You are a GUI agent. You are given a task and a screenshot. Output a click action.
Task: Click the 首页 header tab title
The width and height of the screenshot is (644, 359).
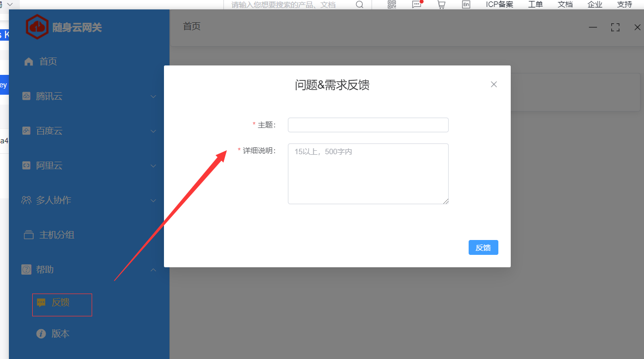[192, 26]
